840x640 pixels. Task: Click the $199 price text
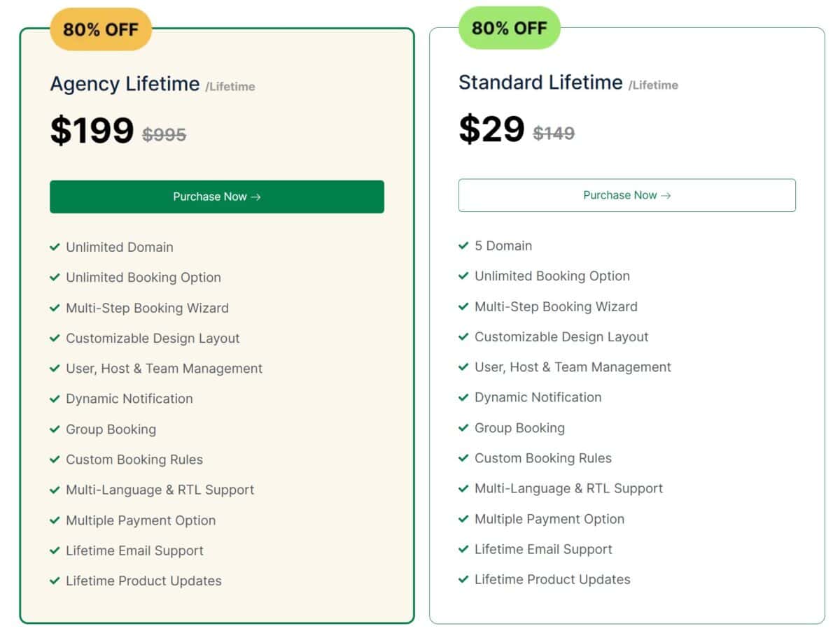click(92, 130)
